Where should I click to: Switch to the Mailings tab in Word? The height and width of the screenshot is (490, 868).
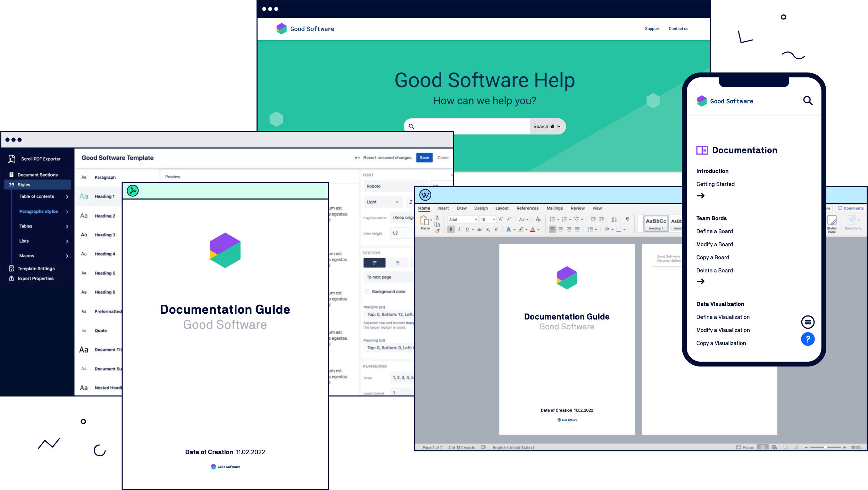pos(554,208)
